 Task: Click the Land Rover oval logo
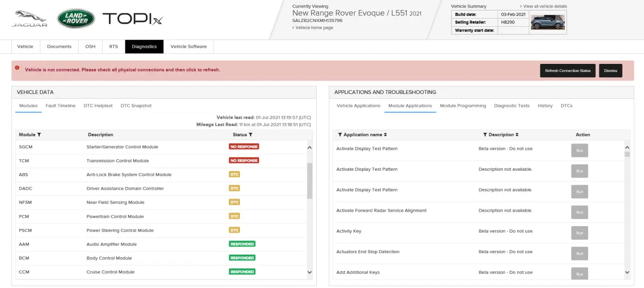[76, 19]
